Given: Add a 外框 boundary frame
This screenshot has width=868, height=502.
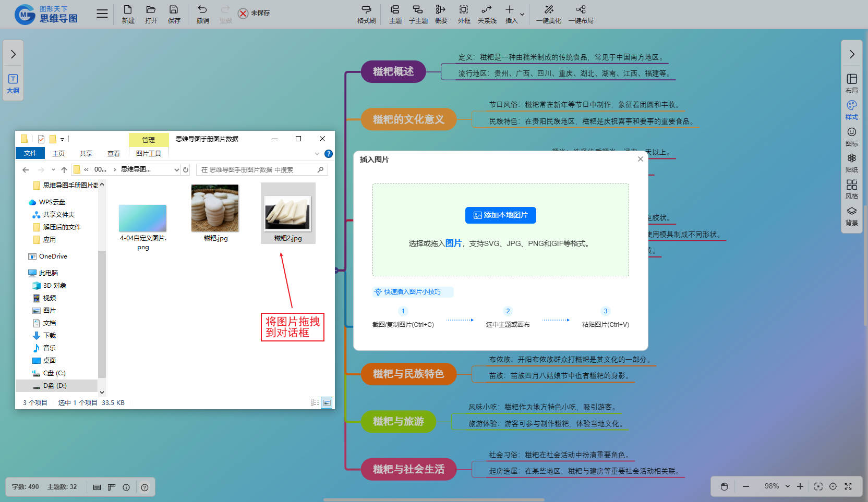Looking at the screenshot, I should coord(464,14).
